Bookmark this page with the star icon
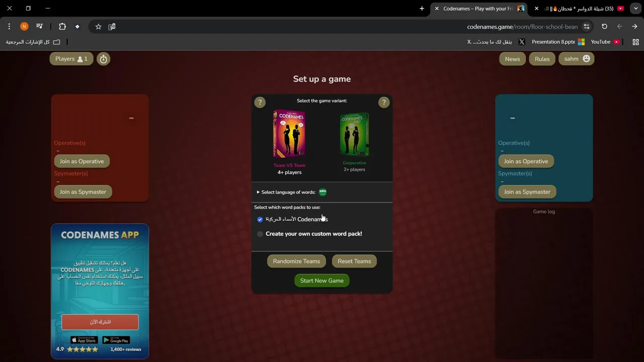The image size is (644, 362). click(x=98, y=27)
